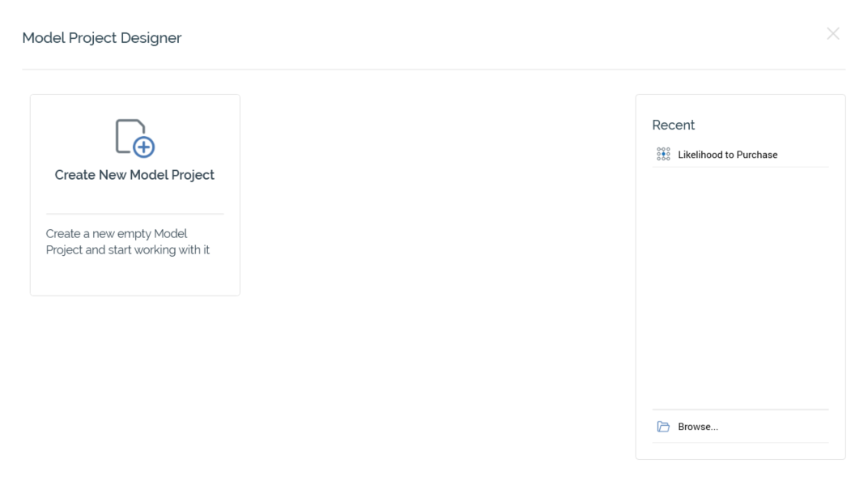
Task: Click the "Model Project Designer" dialog title
Action: (102, 38)
